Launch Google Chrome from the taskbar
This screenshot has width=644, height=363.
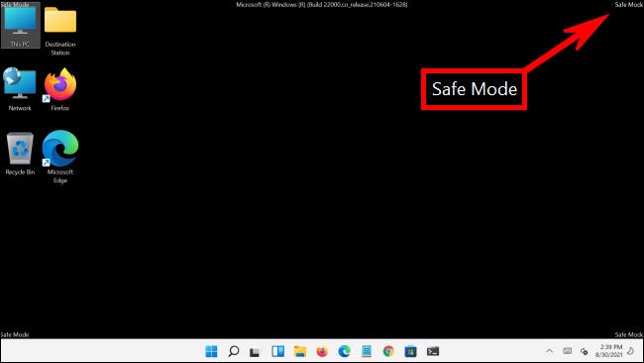[x=388, y=351]
